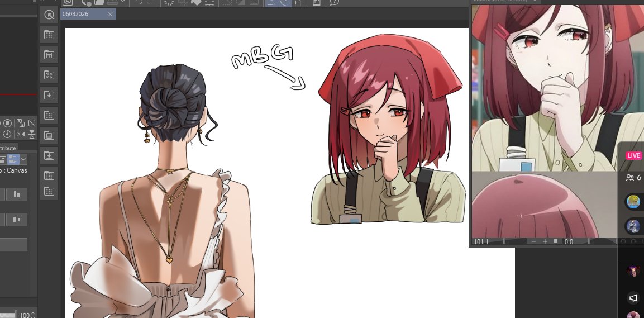The height and width of the screenshot is (318, 644).
Task: Click the viewers count icon showing 6
Action: 633,178
